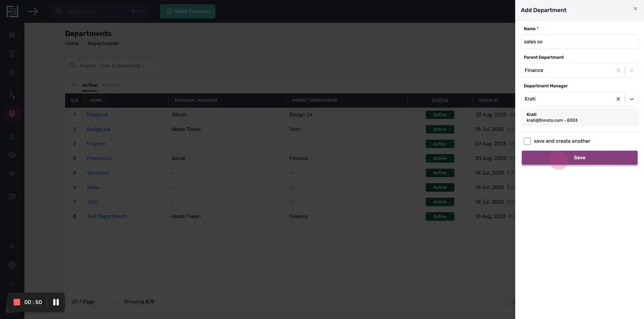Focus the Name field containing sales so
The height and width of the screenshot is (319, 644).
(579, 42)
